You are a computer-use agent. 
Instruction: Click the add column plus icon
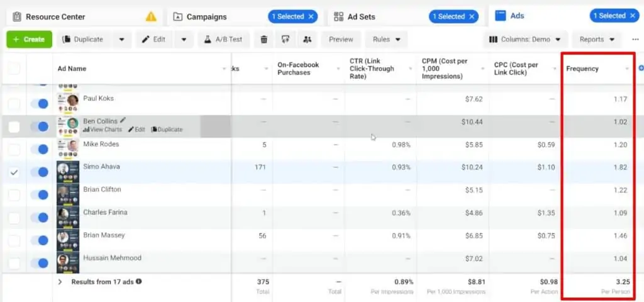coord(640,68)
